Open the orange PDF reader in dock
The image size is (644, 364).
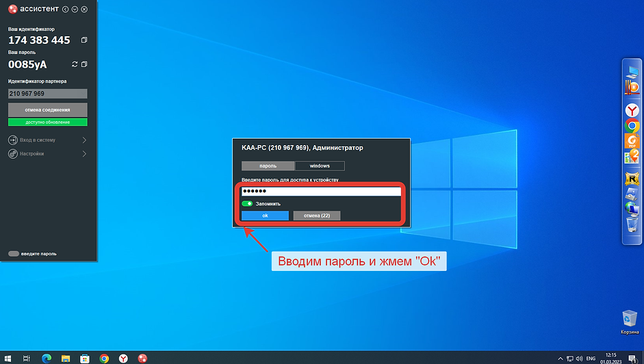click(632, 141)
